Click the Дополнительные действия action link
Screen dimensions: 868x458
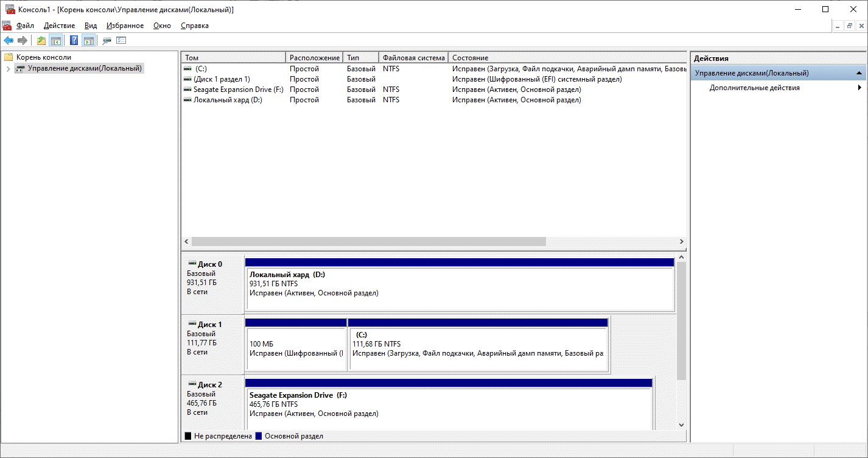tap(755, 88)
